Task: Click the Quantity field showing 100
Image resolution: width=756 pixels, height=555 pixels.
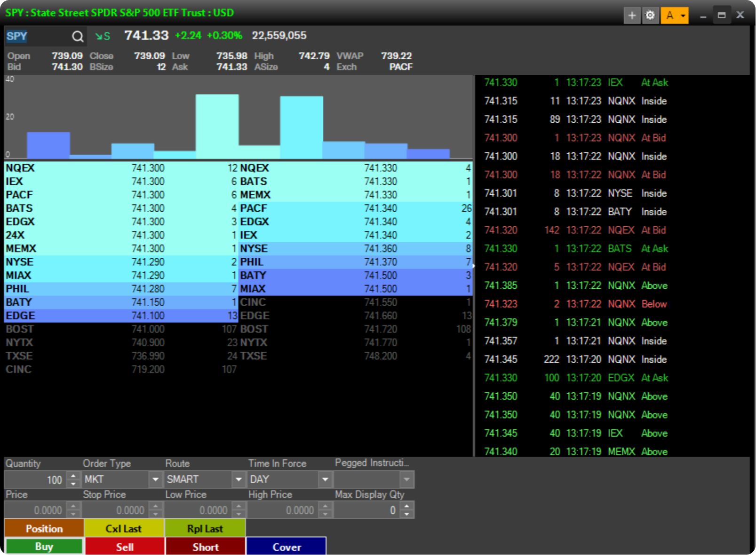Action: tap(35, 480)
